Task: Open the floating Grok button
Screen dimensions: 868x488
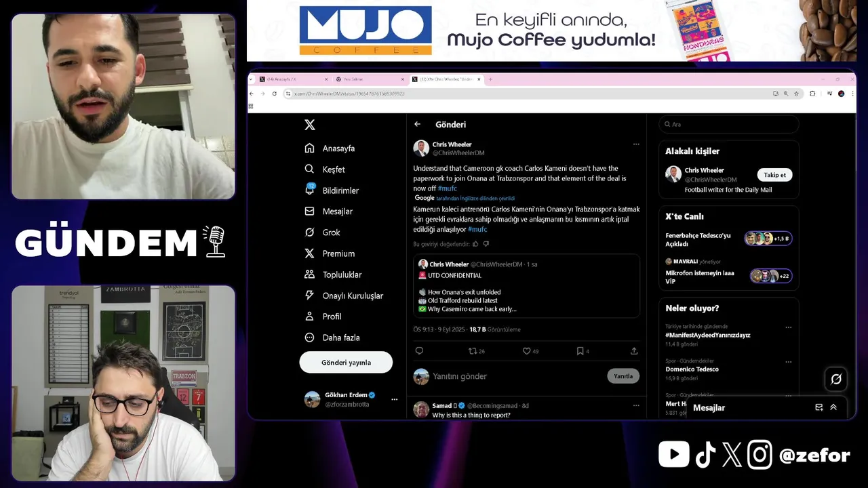Action: (x=836, y=379)
